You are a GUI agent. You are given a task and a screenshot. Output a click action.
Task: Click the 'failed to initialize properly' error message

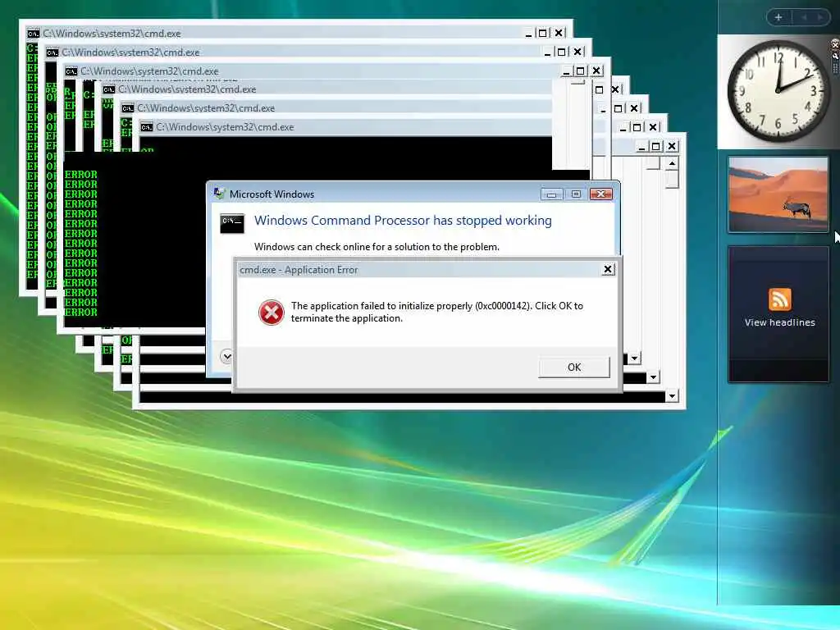click(x=436, y=312)
